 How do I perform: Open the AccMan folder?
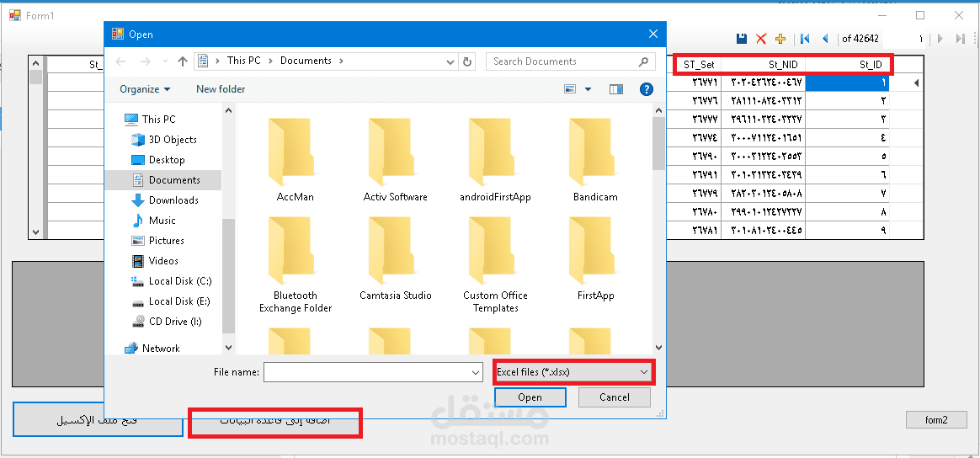(295, 159)
